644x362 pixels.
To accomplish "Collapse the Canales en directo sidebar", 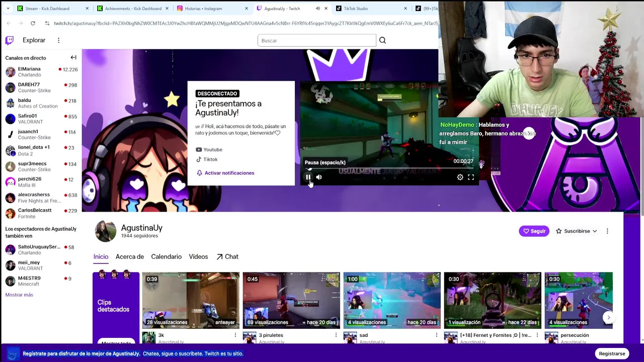I will pyautogui.click(x=73, y=57).
